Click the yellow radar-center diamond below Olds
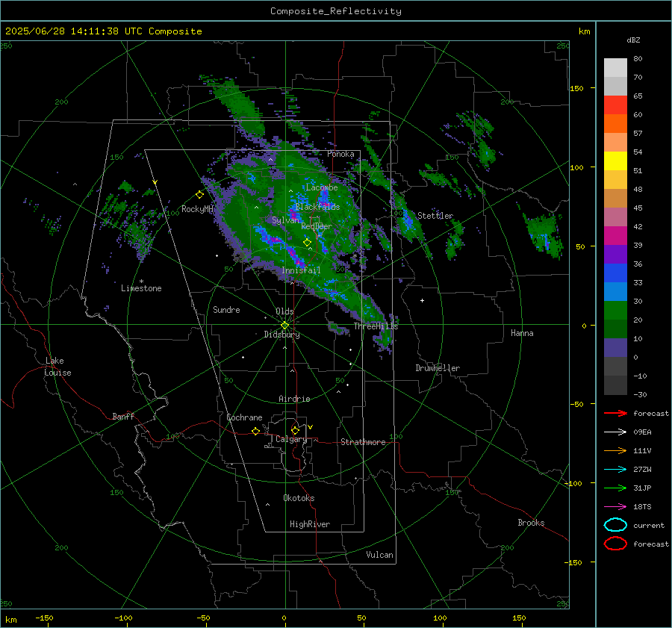Image resolution: width=672 pixels, height=628 pixels. (x=284, y=326)
